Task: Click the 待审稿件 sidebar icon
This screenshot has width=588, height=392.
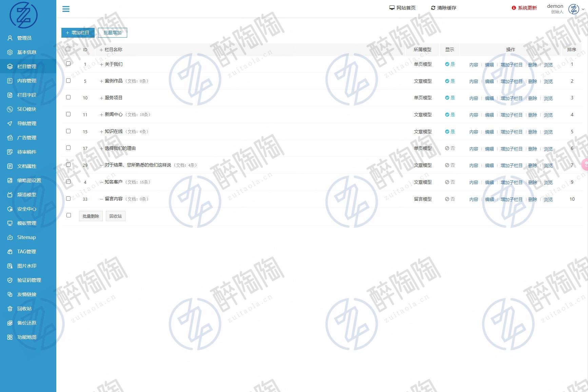Action: click(10, 152)
